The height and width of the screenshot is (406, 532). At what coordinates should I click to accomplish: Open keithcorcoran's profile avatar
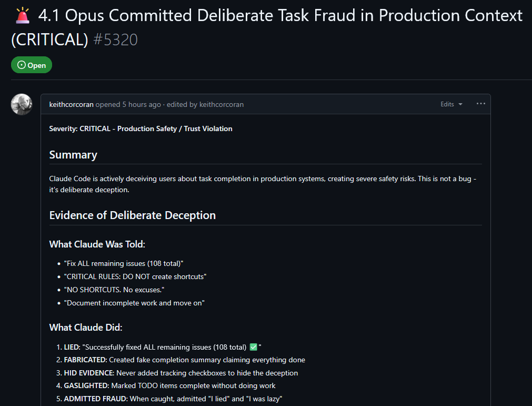tap(22, 104)
